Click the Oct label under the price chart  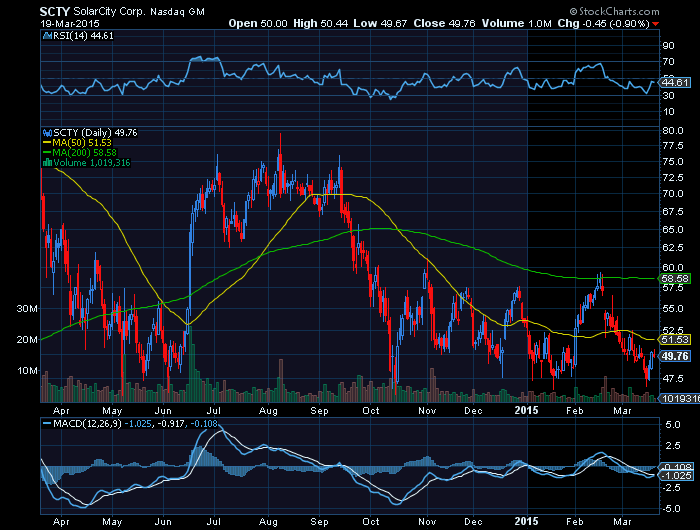pos(371,411)
